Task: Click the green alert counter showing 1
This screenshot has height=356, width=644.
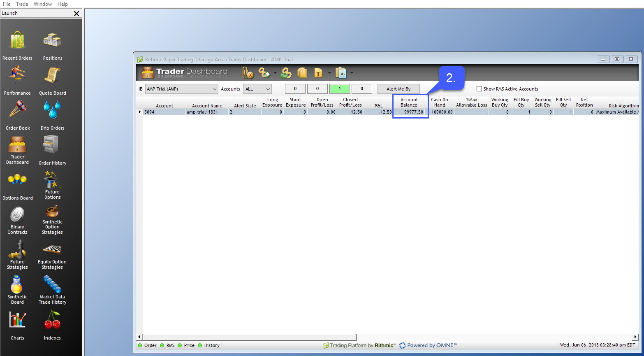Action: pyautogui.click(x=340, y=89)
